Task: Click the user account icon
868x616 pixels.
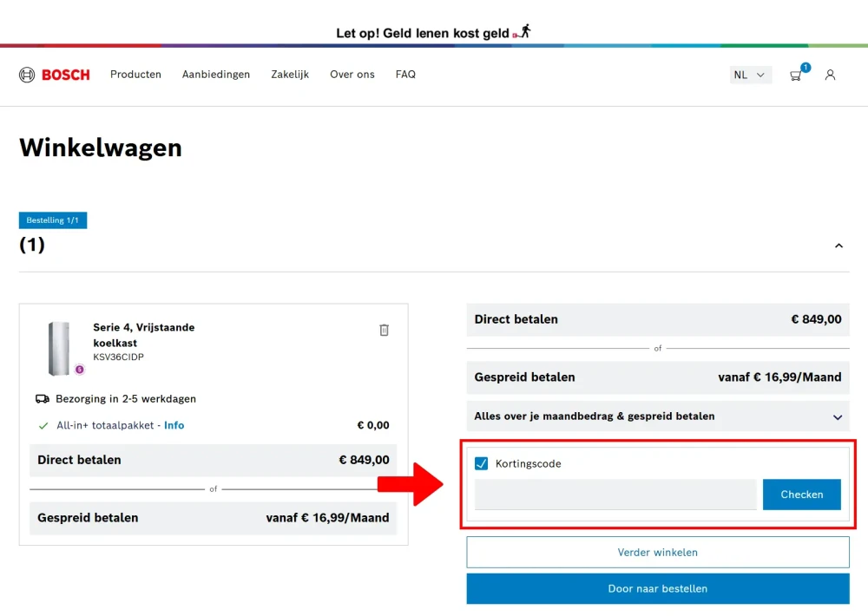Action: 830,75
